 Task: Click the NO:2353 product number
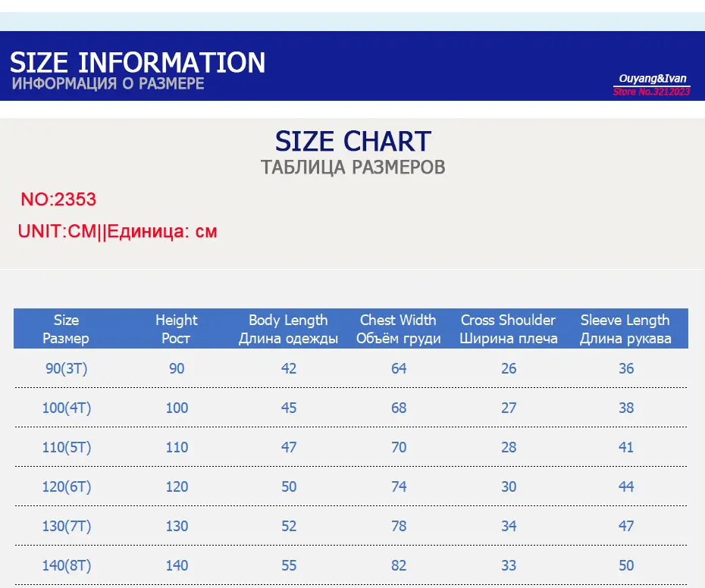[x=58, y=199]
